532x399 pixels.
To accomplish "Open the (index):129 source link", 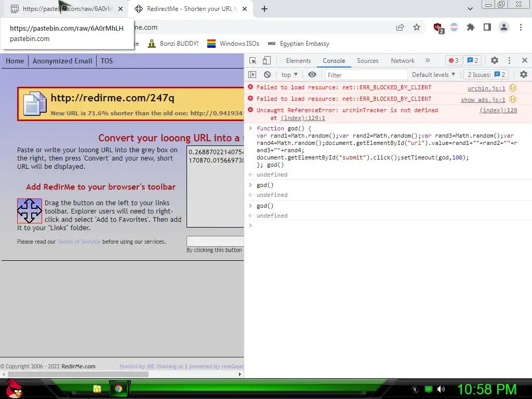I will point(498,110).
